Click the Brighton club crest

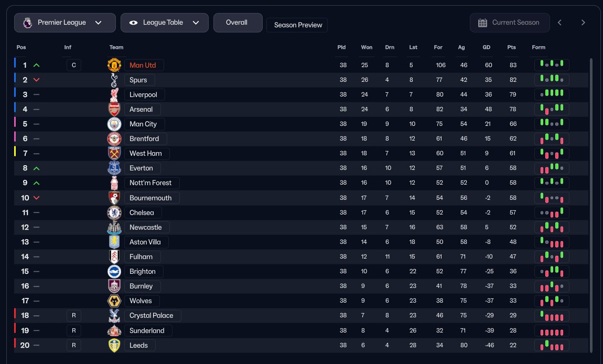(x=114, y=271)
